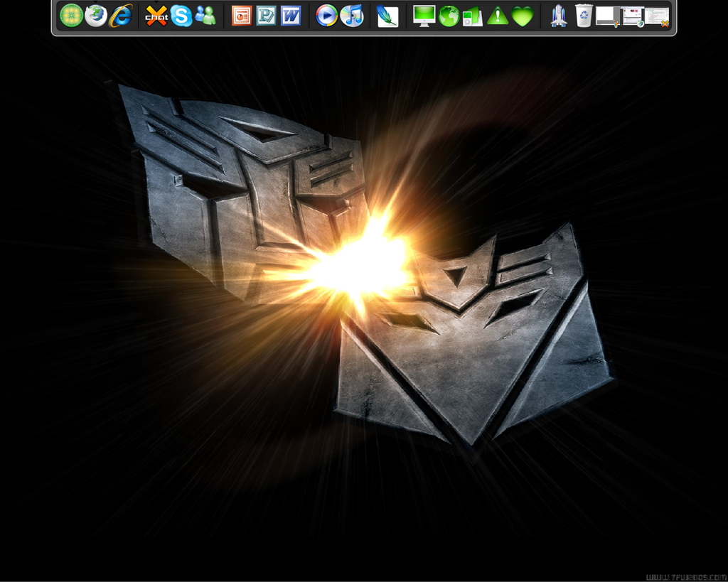Open the green monitor computer icon
This screenshot has height=582, width=728.
424,16
